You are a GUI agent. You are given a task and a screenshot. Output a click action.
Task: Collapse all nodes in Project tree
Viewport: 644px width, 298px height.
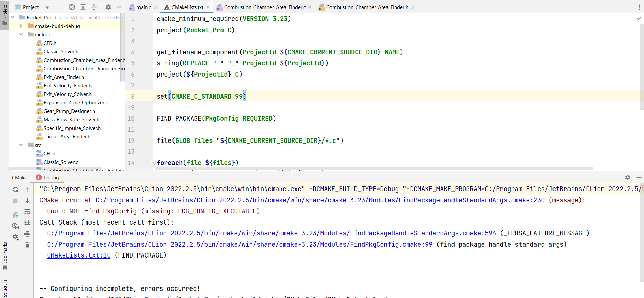pos(94,7)
